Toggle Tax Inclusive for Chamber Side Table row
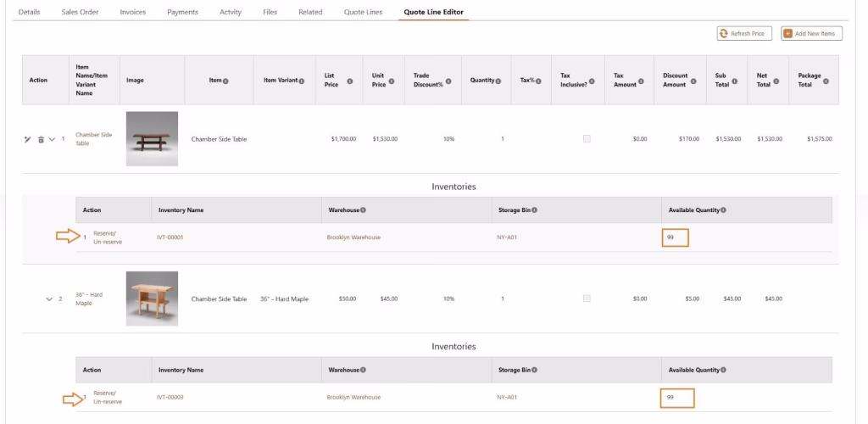The image size is (868, 424). click(587, 139)
